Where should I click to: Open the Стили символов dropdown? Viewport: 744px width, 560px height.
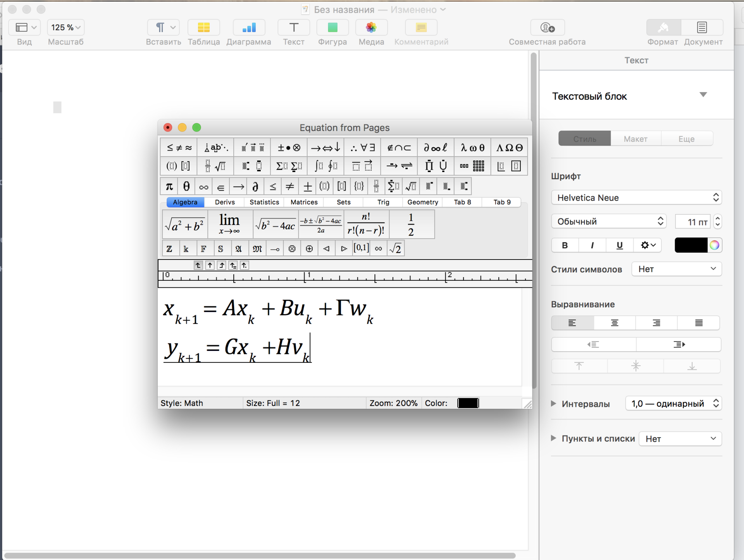tap(677, 269)
